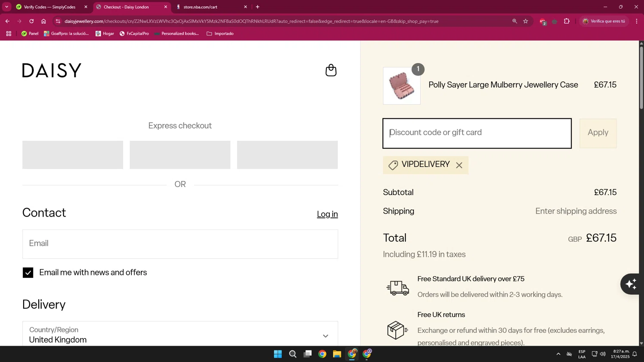
Task: Click the delivery truck icon
Action: (398, 288)
